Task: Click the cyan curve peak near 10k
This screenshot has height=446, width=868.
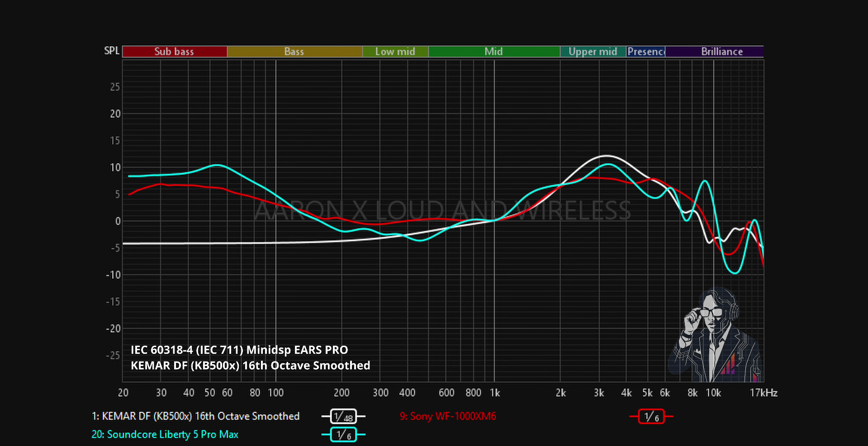Action: [x=705, y=181]
